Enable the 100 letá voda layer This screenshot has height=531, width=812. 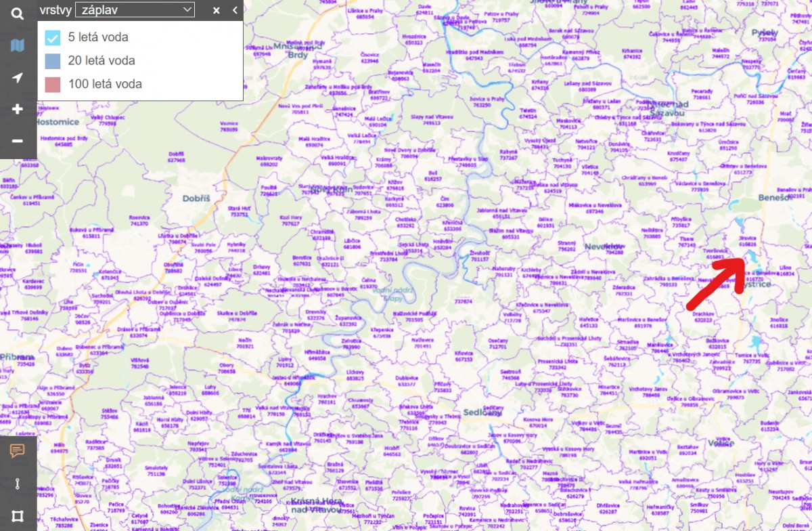pos(53,85)
